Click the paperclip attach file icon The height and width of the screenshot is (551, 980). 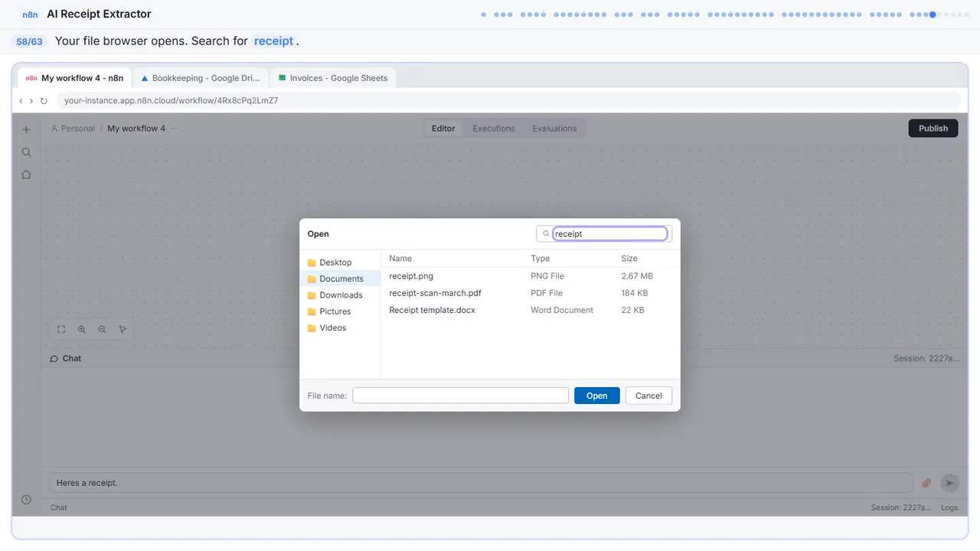[926, 483]
